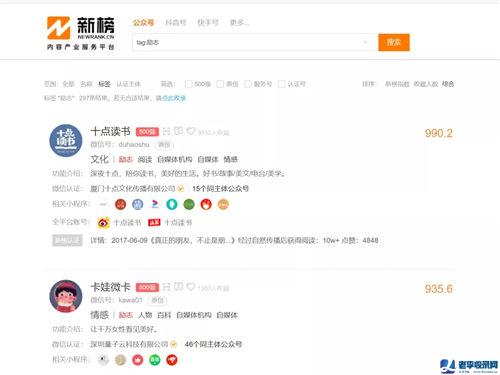
Task: Click the orange 搜索 button
Action: (x=394, y=42)
